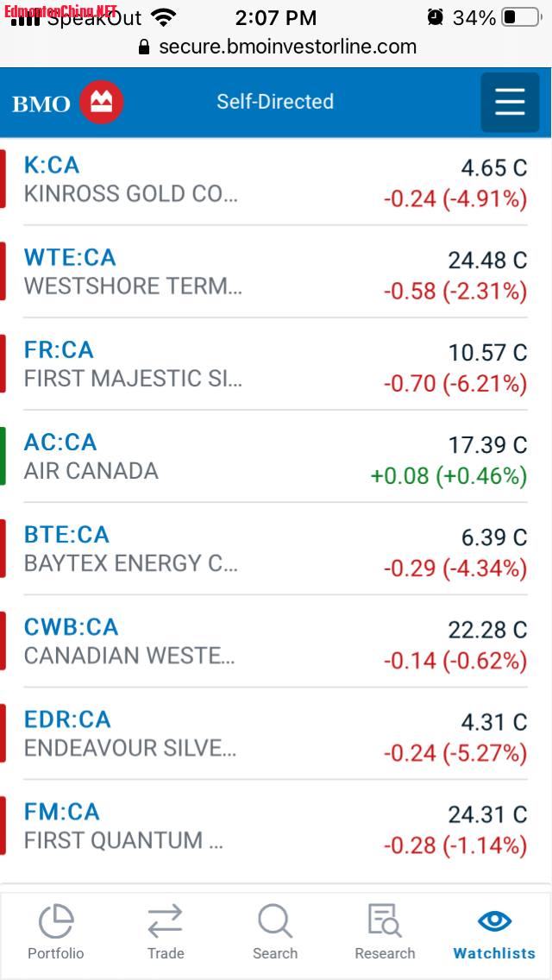Open the Portfolio pie chart icon

(56, 920)
